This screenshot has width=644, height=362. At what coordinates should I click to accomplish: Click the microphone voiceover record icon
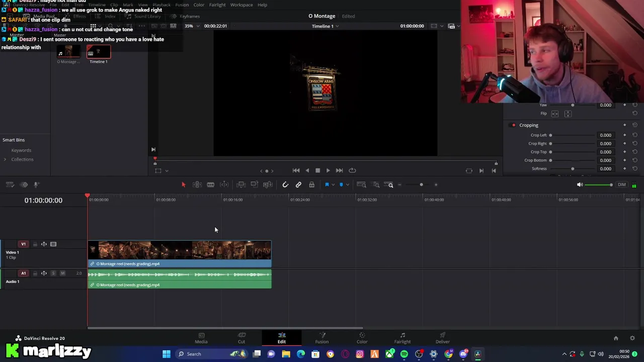coord(36,185)
